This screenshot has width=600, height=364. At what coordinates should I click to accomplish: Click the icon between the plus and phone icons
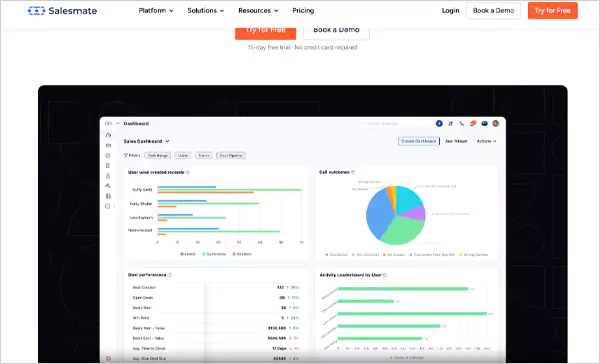(451, 123)
